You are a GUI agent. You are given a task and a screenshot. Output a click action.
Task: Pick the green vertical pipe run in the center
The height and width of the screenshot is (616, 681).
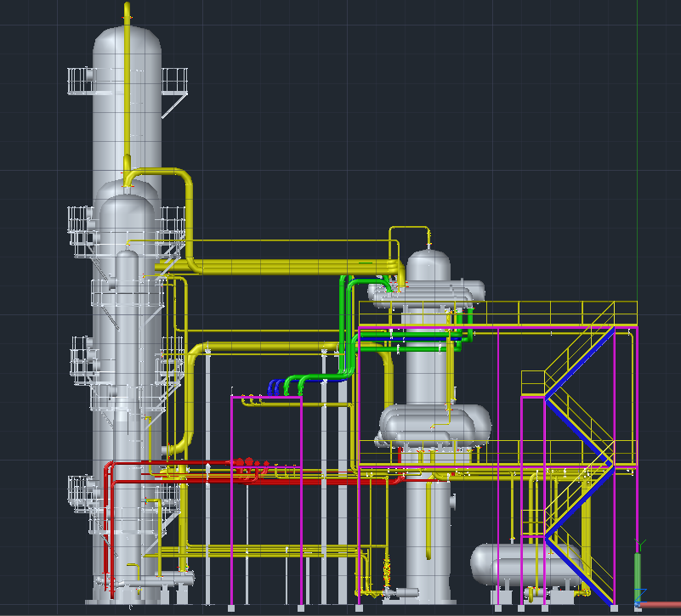click(x=347, y=325)
